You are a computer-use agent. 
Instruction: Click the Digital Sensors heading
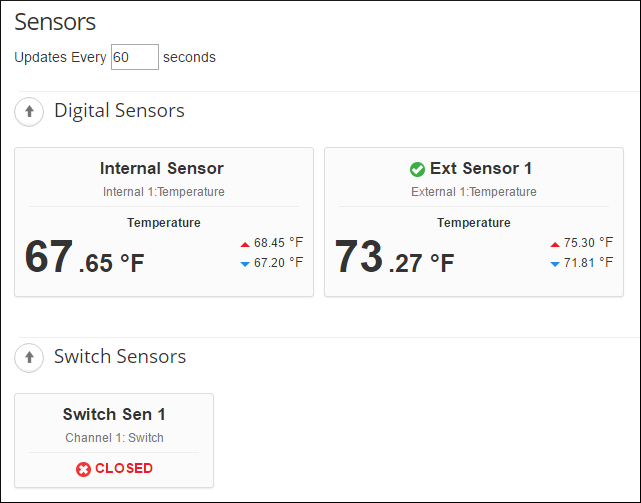(119, 110)
